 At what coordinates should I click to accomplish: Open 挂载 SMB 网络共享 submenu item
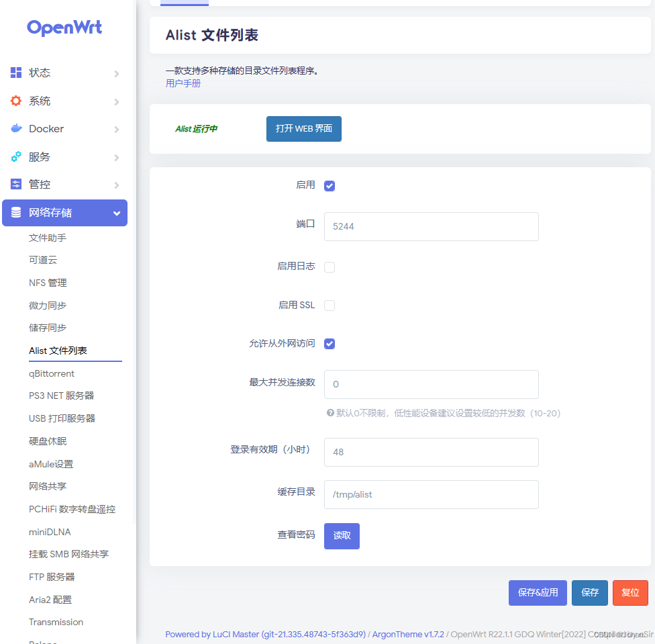click(68, 554)
